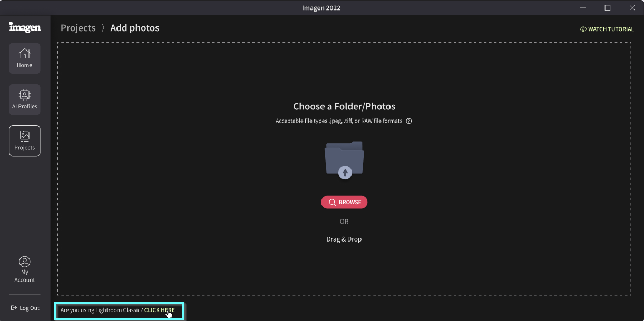This screenshot has width=644, height=321.
Task: Minimize the Imagen 2022 window
Action: pos(583,8)
